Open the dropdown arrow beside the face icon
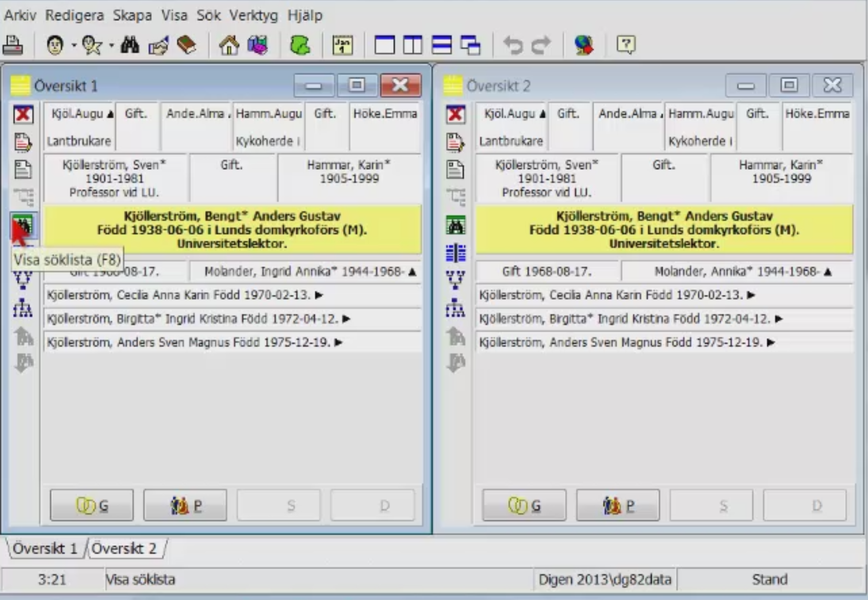 tap(74, 45)
